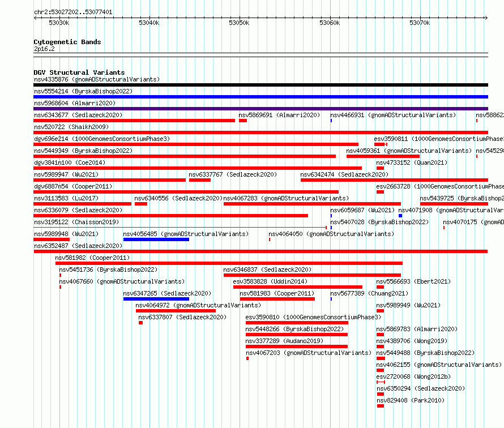Viewport: 504px width, 428px height.
Task: Click the blue nsv6347265 variant bar
Action: (x=156, y=299)
